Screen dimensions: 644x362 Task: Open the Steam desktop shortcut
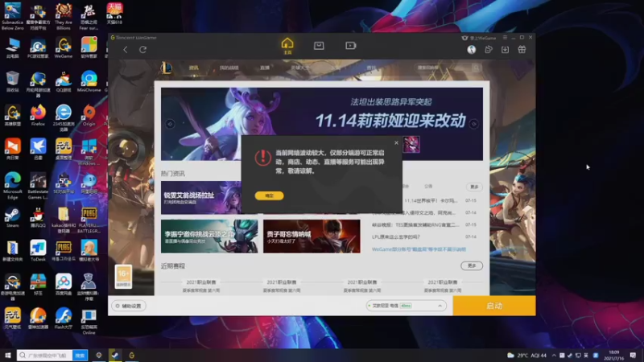click(x=12, y=217)
